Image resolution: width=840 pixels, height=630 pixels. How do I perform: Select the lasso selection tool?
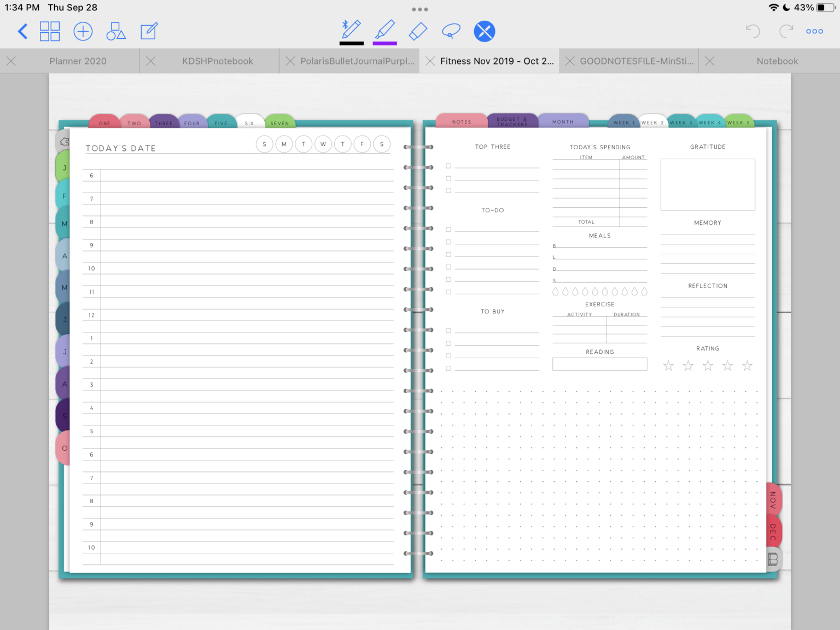tap(451, 31)
